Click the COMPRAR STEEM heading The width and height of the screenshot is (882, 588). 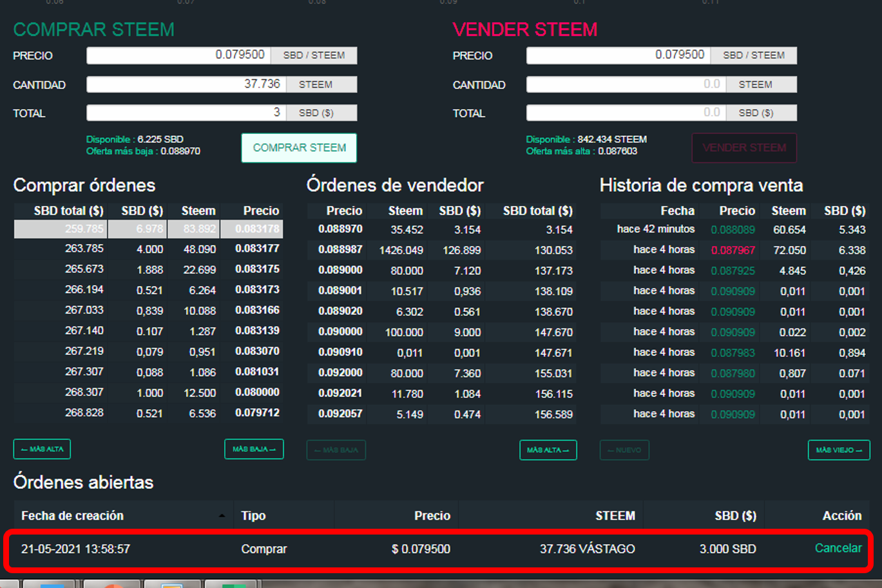pos(94,30)
